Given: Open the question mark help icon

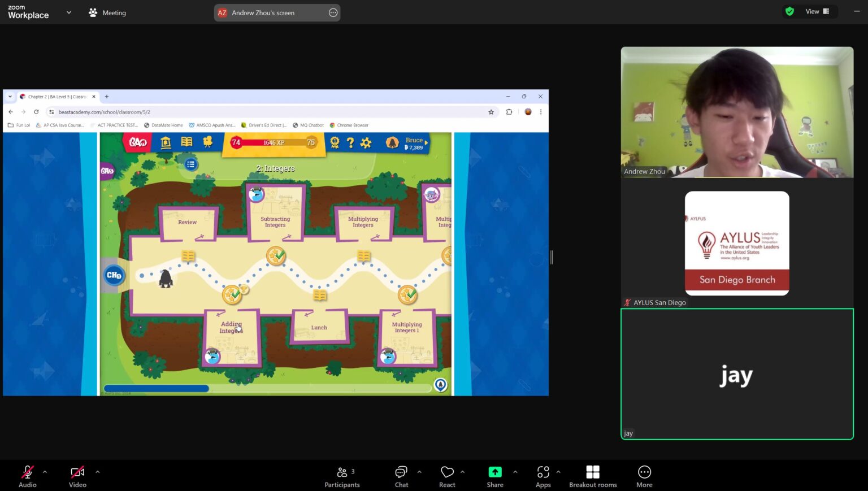Looking at the screenshot, I should click(350, 142).
